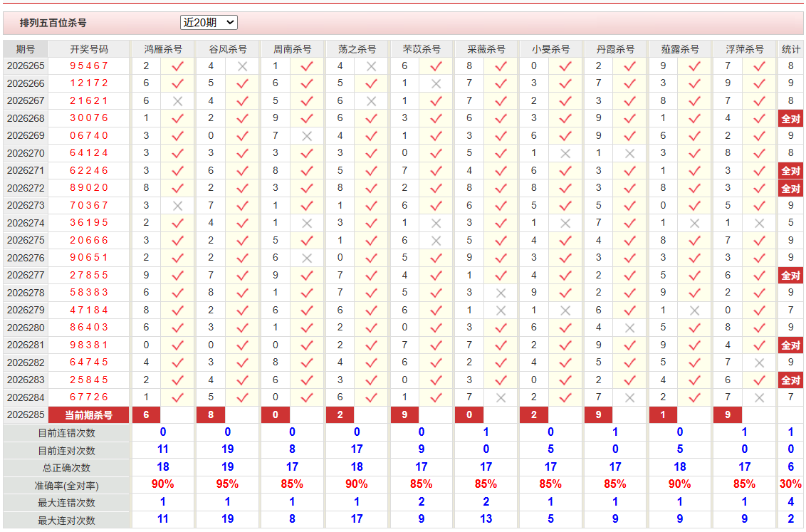This screenshot has height=532, width=806.
Task: Select the 薤露杀号 column header
Action: (x=679, y=49)
